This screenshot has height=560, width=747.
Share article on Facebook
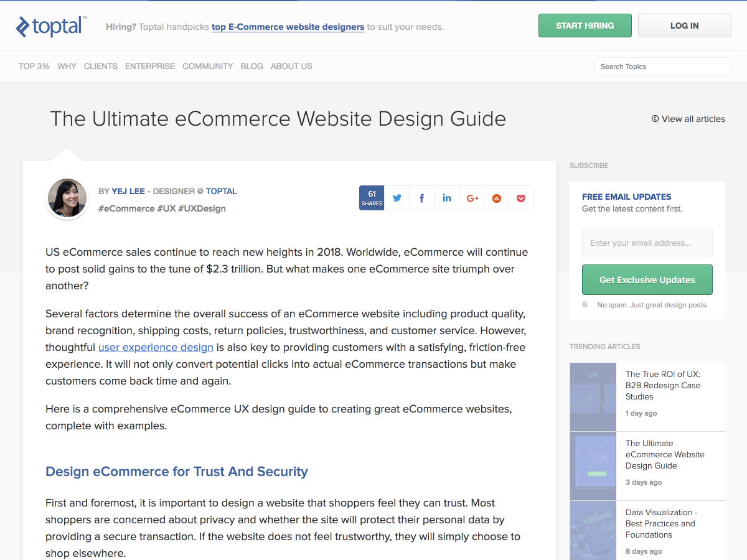[421, 198]
